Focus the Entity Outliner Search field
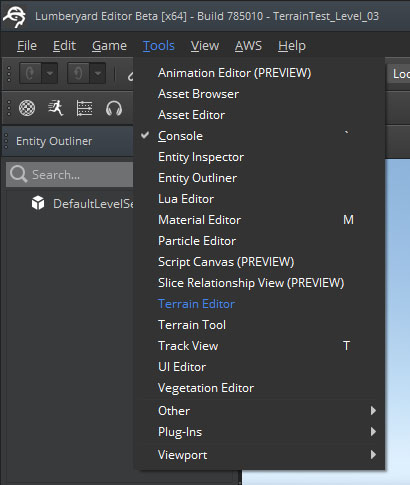410x485 pixels. click(x=70, y=175)
